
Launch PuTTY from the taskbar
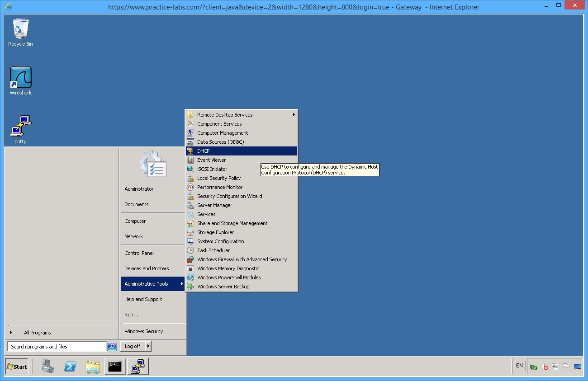[137, 367]
